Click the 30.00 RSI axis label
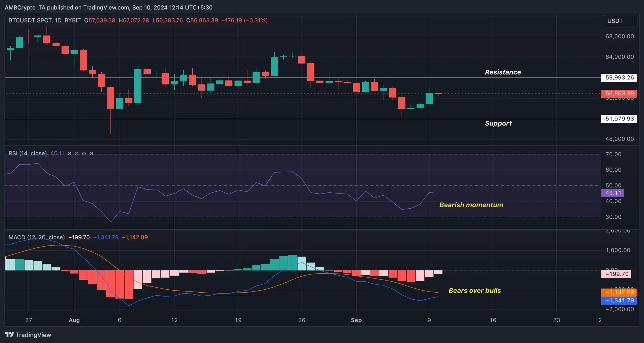The width and height of the screenshot is (644, 343). click(613, 217)
